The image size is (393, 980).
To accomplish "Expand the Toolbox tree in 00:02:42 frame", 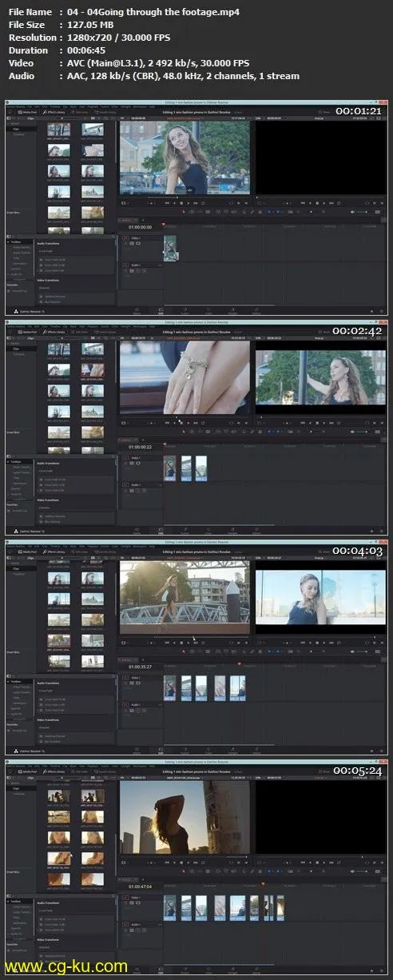I will coord(17,460).
